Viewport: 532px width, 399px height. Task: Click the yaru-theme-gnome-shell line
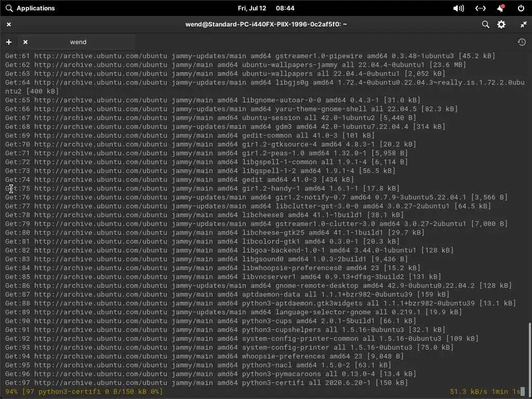[x=231, y=109]
